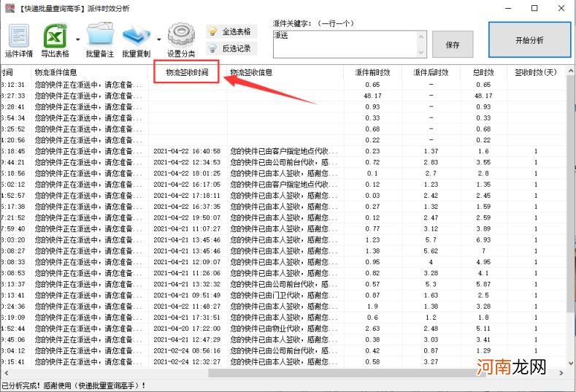The image size is (576, 392).
Task: Select cell 2021-02-24 12:32:27
Action: click(x=187, y=361)
